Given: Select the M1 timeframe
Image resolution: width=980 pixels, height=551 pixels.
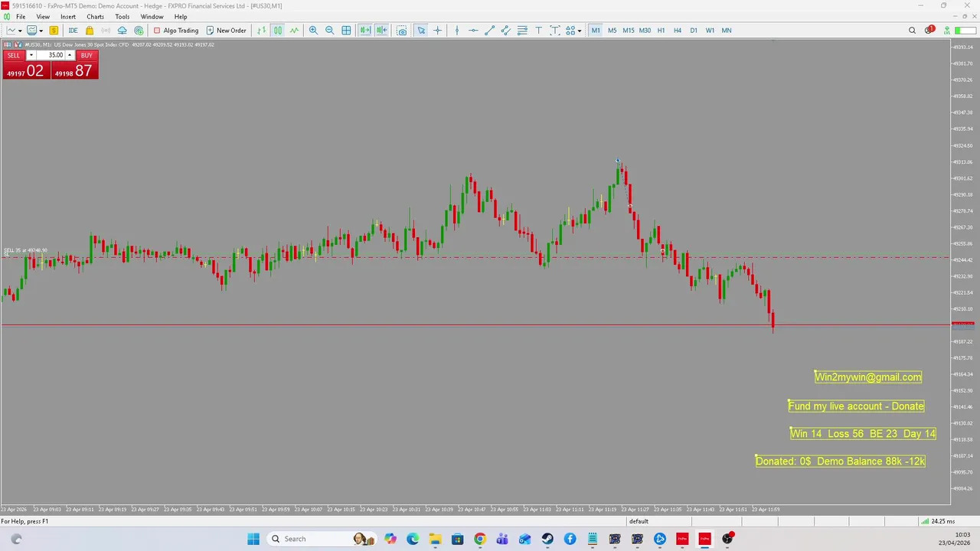Looking at the screenshot, I should (x=596, y=31).
